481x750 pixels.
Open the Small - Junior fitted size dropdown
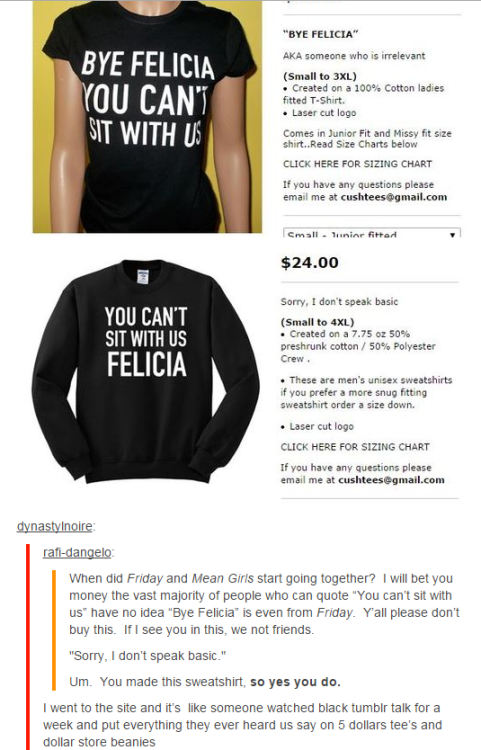coord(372,233)
